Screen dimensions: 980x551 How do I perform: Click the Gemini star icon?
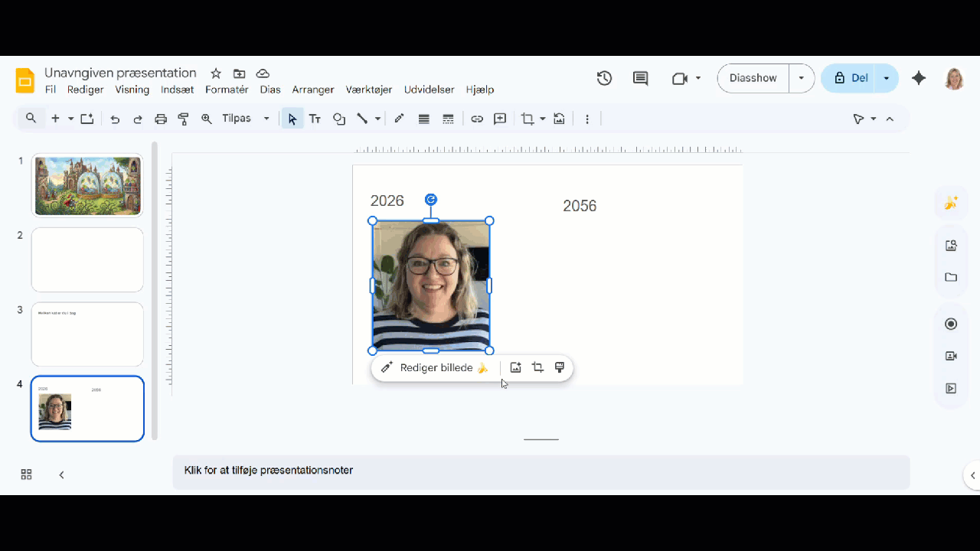[919, 78]
